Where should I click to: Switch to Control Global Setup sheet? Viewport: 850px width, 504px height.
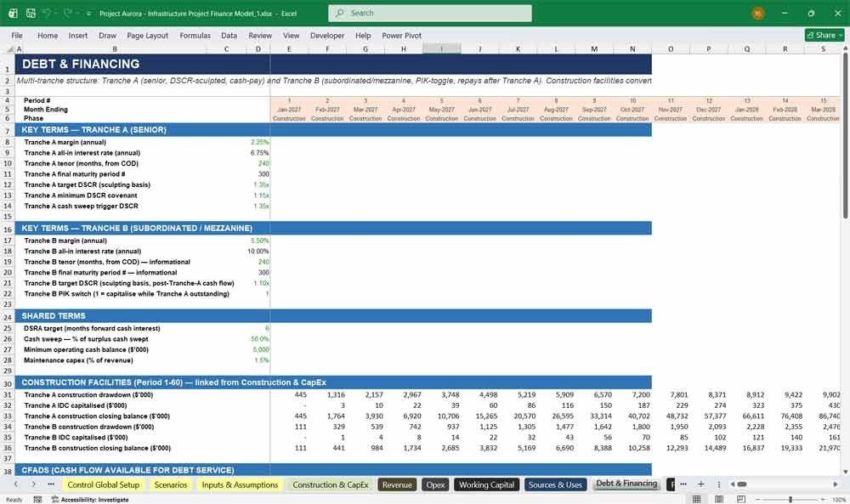pos(104,484)
